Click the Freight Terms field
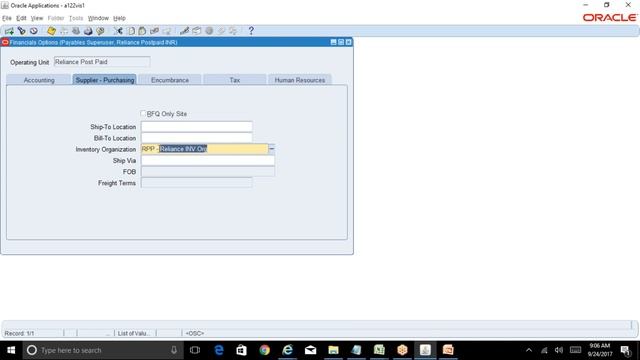 coord(197,183)
